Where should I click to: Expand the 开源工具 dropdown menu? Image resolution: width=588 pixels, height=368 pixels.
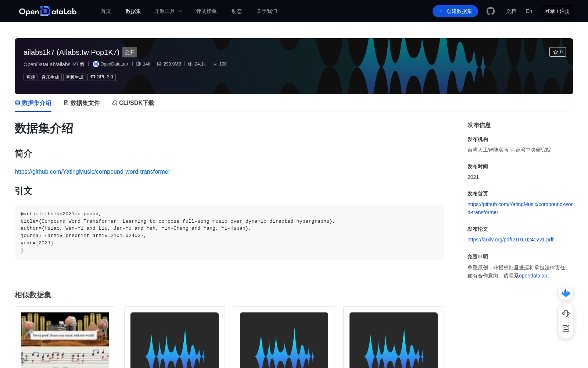[168, 11]
